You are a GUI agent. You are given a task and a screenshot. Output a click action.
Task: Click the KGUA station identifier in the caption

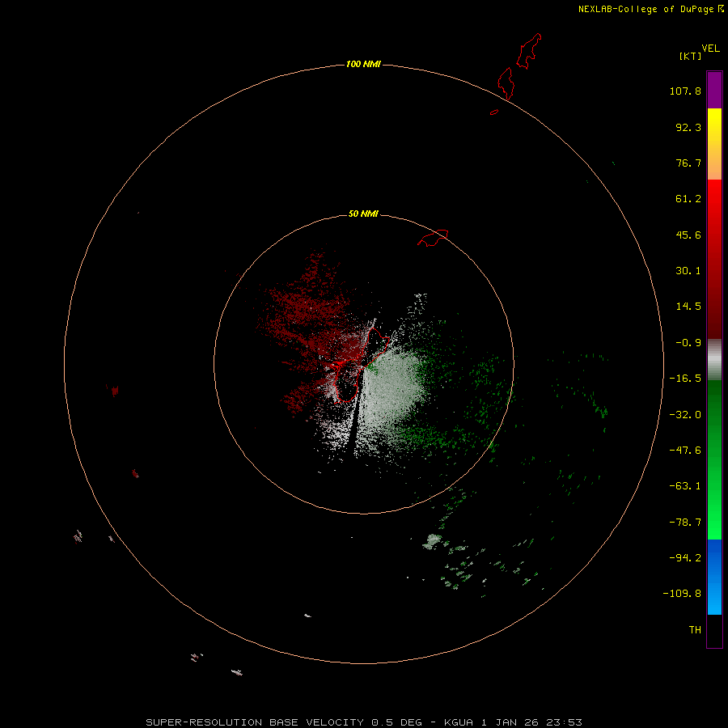(x=459, y=722)
